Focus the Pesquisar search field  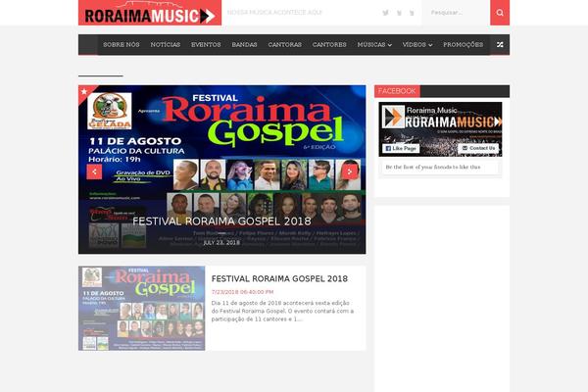click(x=456, y=13)
